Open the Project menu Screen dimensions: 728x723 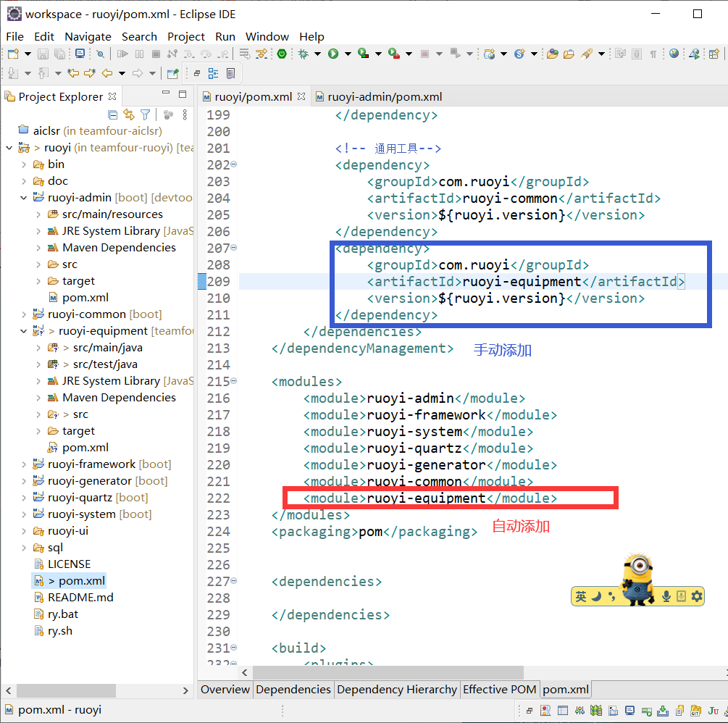pos(185,36)
